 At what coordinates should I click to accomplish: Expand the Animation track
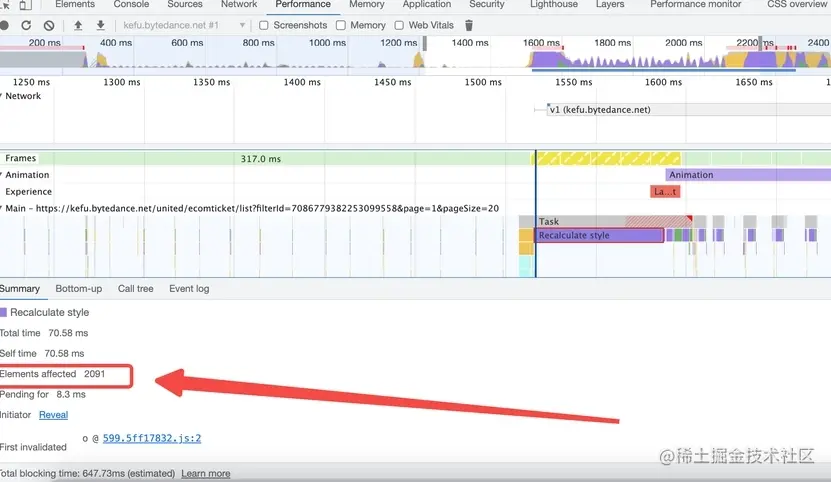(x=2, y=175)
